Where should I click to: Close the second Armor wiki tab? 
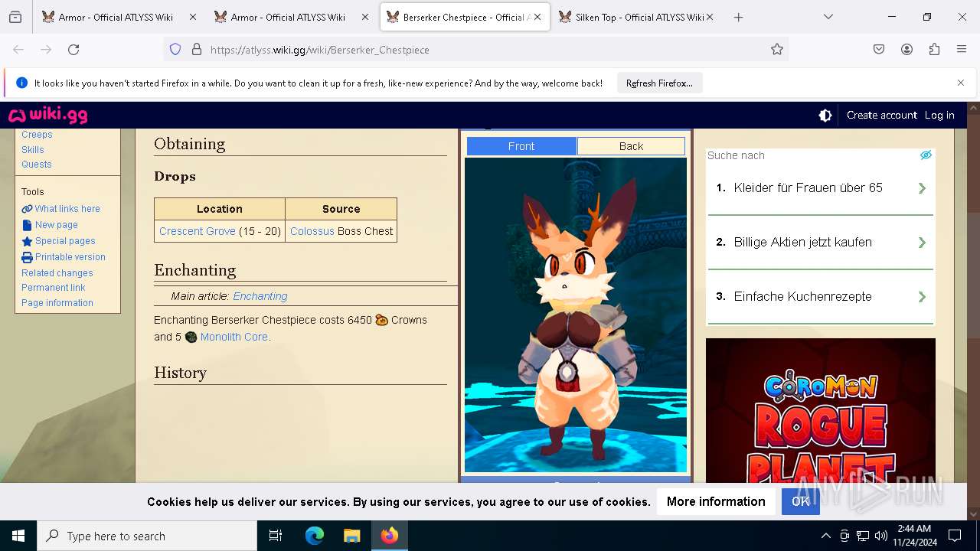tap(364, 17)
